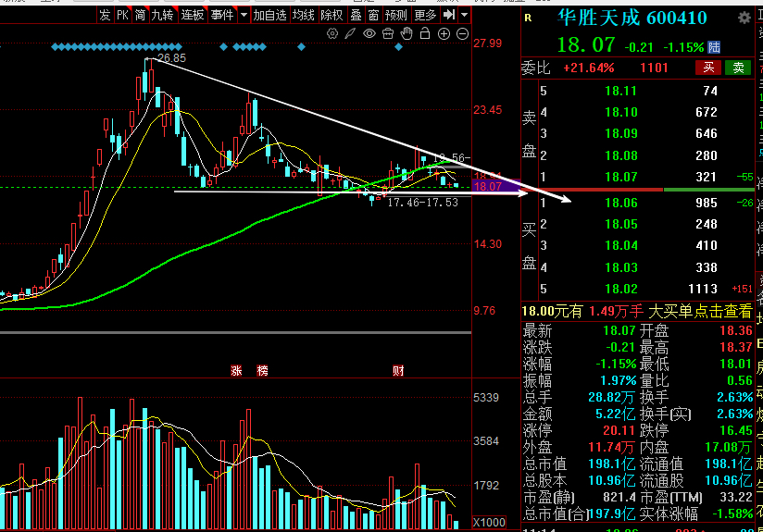Select sell level 1 price 18.07
The image size is (763, 532).
click(620, 177)
